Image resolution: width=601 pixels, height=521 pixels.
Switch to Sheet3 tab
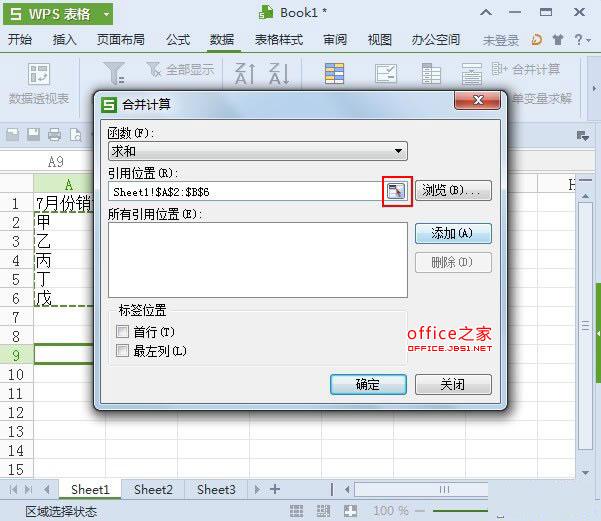216,490
